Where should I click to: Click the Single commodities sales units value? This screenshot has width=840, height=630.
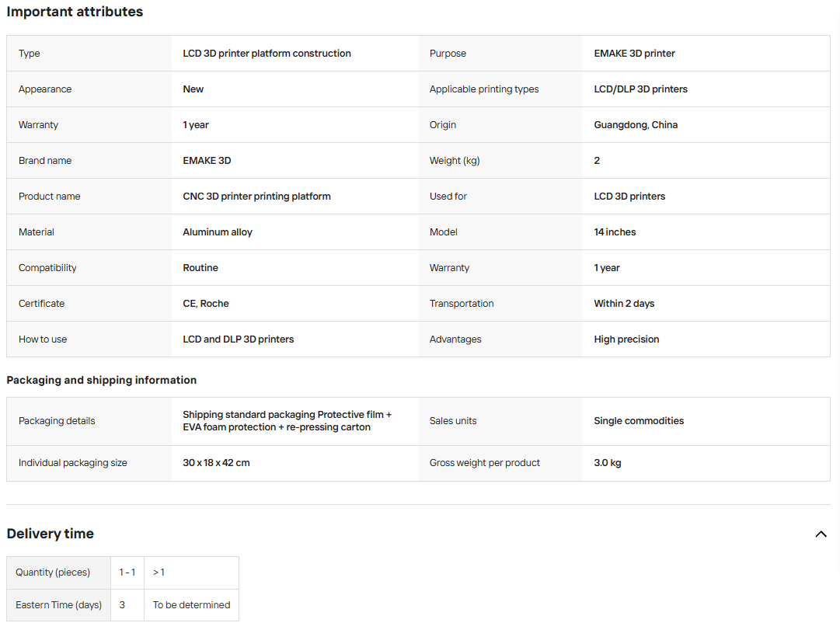click(639, 421)
